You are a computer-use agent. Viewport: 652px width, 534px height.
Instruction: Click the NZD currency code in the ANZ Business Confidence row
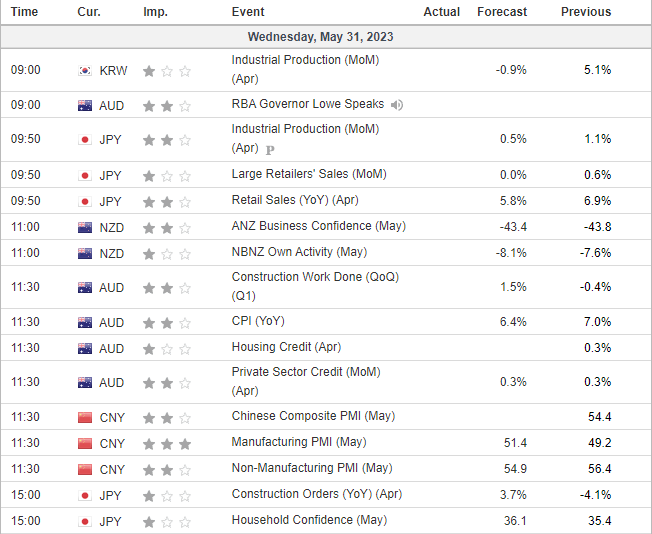pos(112,228)
